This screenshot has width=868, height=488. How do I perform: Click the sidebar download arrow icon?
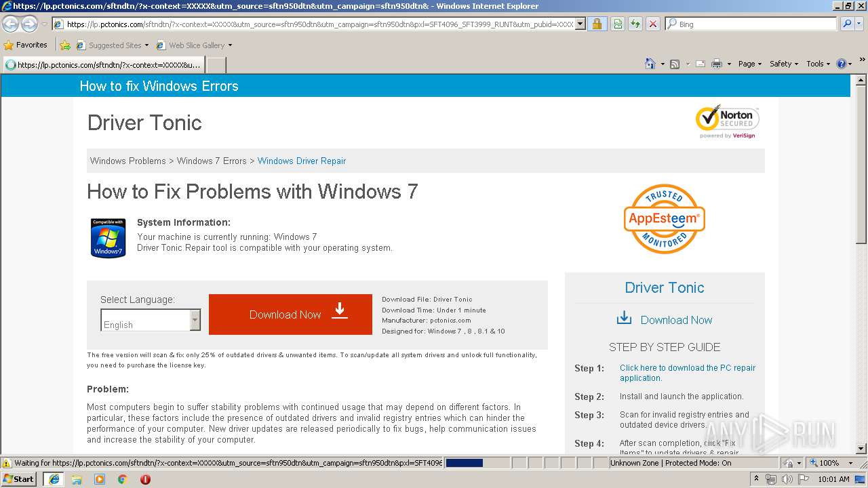tap(624, 319)
